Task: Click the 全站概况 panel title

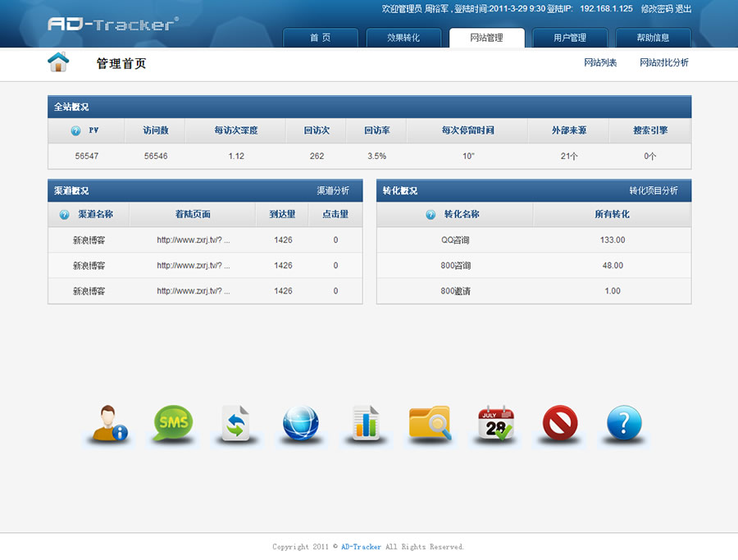Action: click(x=71, y=107)
